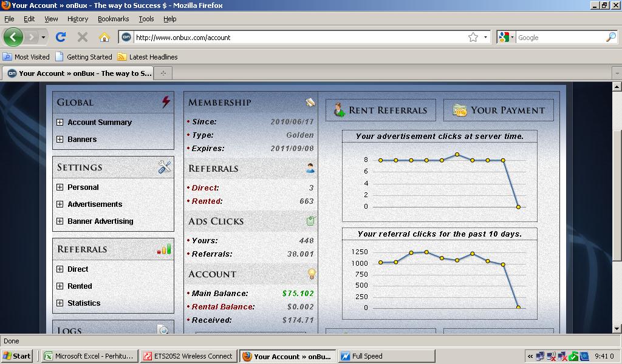
Task: Click the Referrals person icon in center panel
Action: click(310, 168)
